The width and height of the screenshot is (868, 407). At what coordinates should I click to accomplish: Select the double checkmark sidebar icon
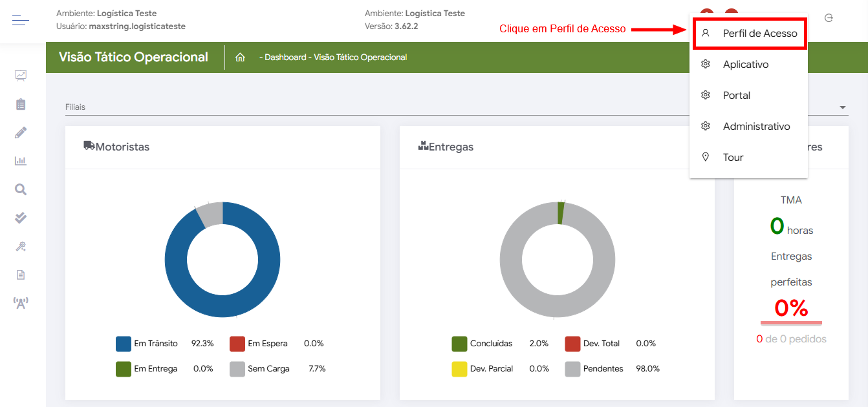21,218
